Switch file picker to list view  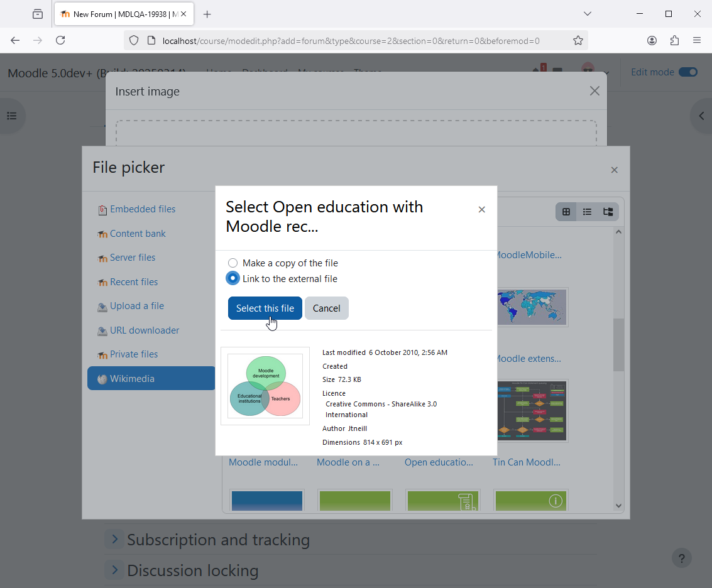(587, 212)
